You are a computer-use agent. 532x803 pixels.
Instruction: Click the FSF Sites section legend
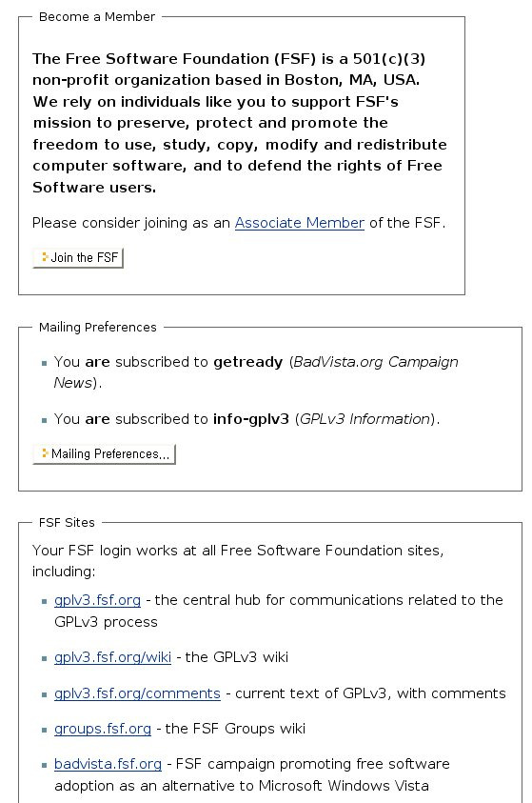[67, 522]
